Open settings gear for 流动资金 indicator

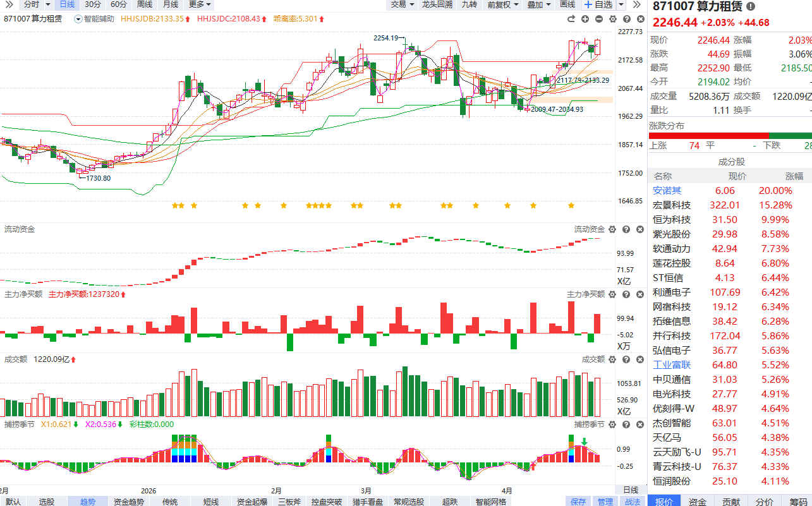point(611,229)
